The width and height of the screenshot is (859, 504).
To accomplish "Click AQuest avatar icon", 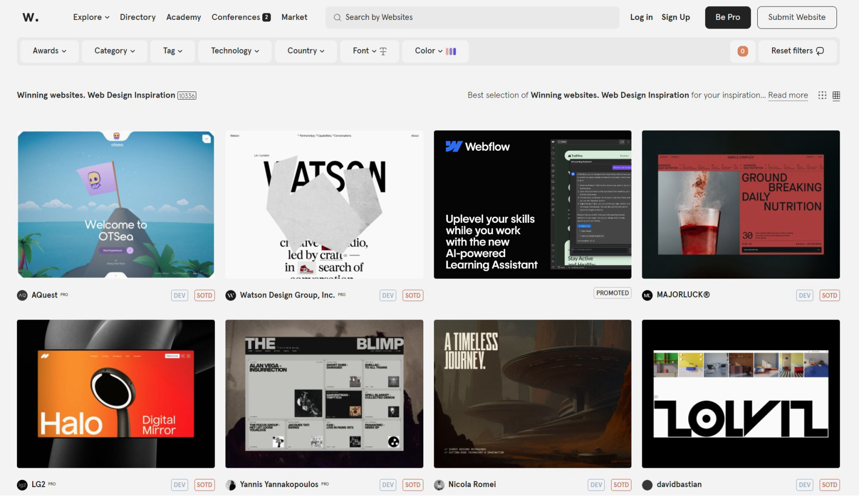I will click(22, 295).
